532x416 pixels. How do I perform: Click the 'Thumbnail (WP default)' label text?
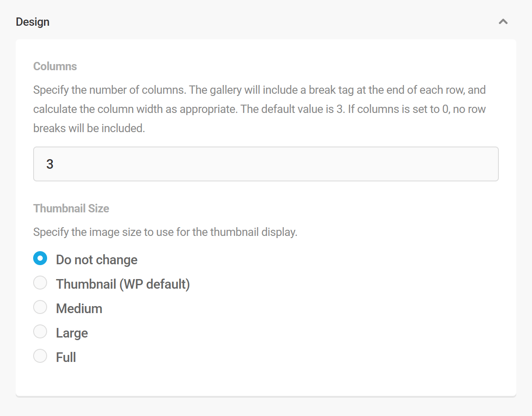[x=123, y=284]
